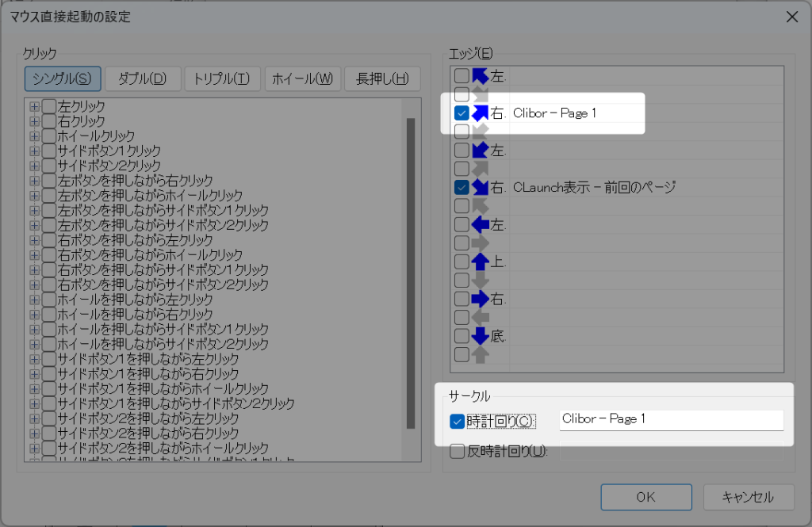Click the 時計回り Clibor – Page 1 field
The height and width of the screenshot is (527, 812).
tap(671, 420)
